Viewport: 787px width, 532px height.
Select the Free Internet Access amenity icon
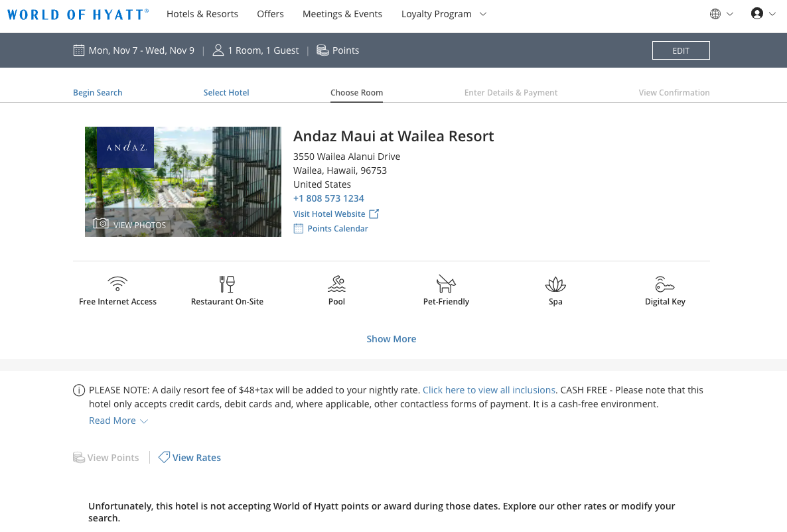[x=117, y=283]
